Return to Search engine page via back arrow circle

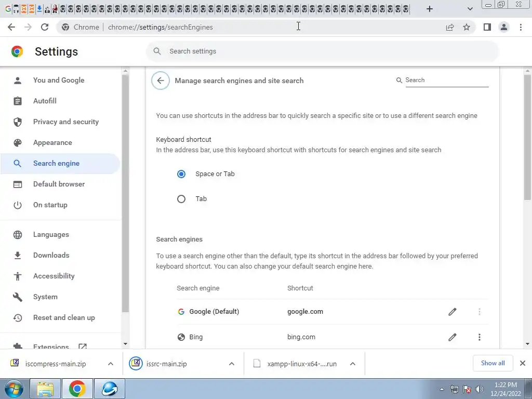coord(161,81)
